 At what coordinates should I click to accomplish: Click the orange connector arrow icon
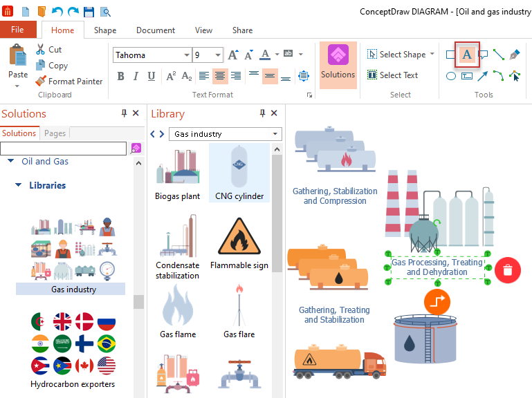tap(437, 301)
